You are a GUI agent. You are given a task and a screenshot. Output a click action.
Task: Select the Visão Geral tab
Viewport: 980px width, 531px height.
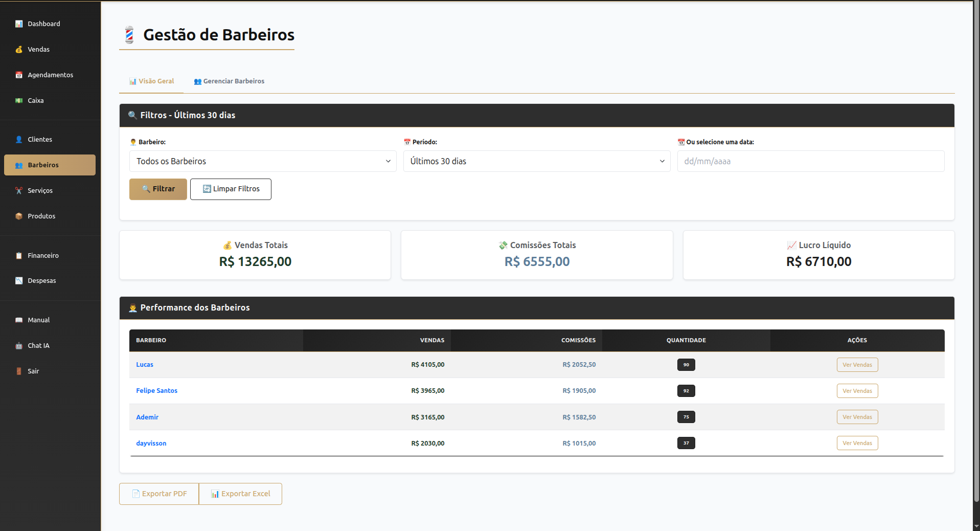[151, 81]
